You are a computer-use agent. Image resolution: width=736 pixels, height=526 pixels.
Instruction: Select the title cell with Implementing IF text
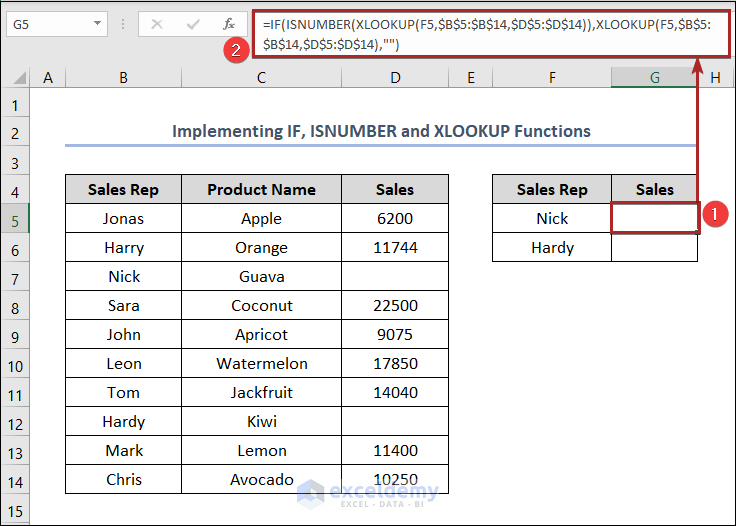click(381, 131)
